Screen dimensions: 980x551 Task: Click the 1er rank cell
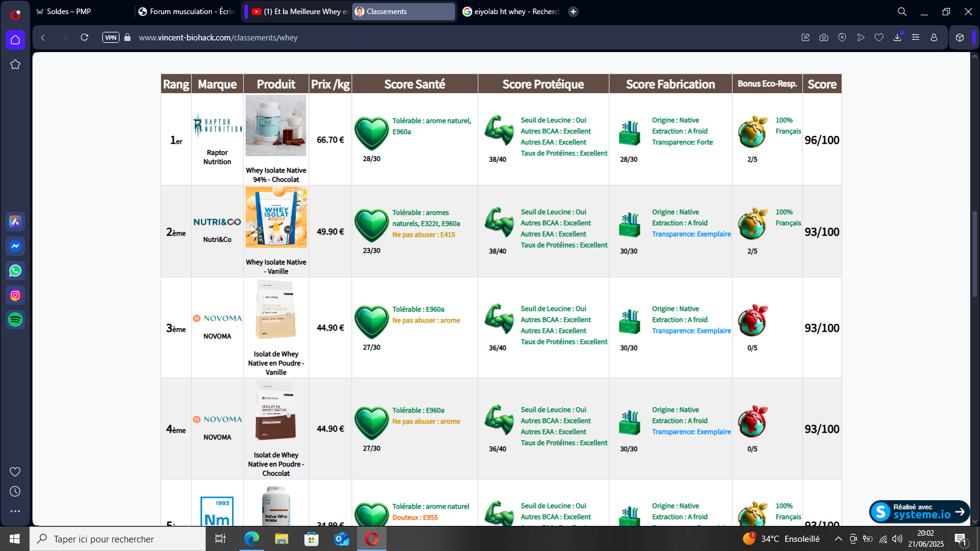point(176,140)
